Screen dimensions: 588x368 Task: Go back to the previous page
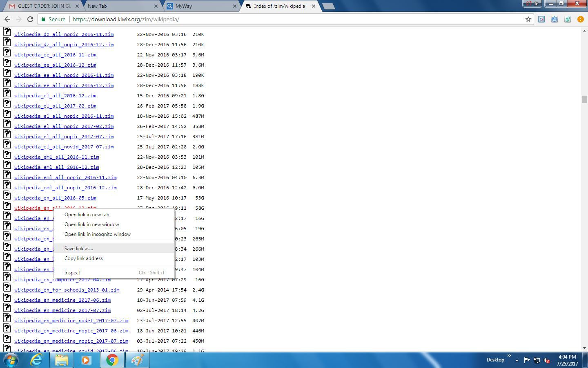click(x=7, y=19)
